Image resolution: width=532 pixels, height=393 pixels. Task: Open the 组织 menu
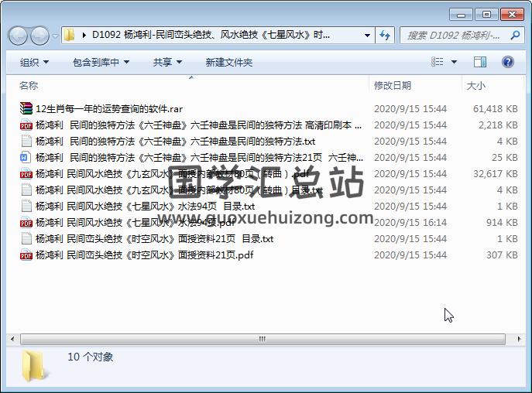coord(34,63)
